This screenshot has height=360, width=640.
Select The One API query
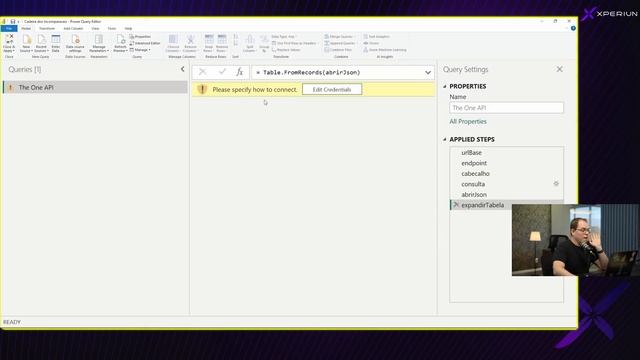[95, 87]
